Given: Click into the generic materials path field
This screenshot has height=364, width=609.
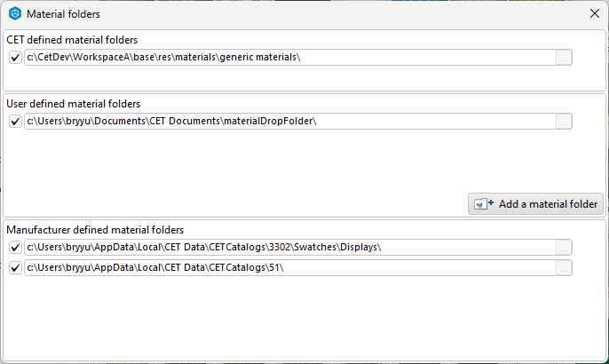Looking at the screenshot, I should pos(290,58).
